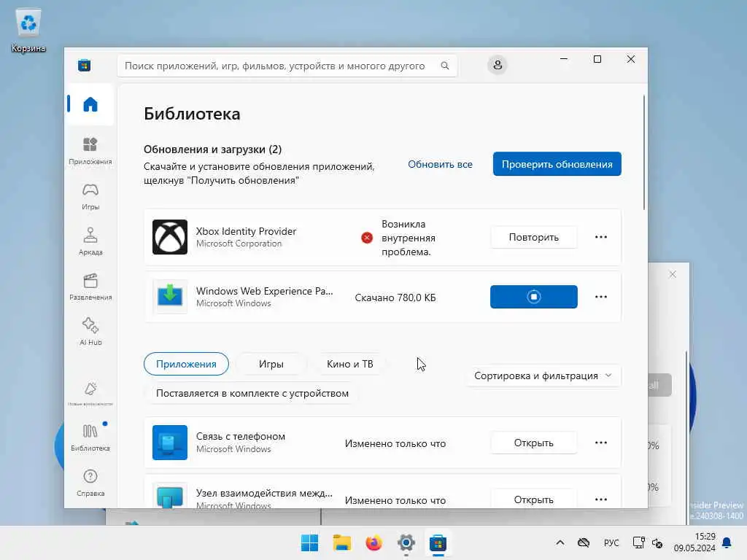Click the Обновить все link

tap(440, 164)
